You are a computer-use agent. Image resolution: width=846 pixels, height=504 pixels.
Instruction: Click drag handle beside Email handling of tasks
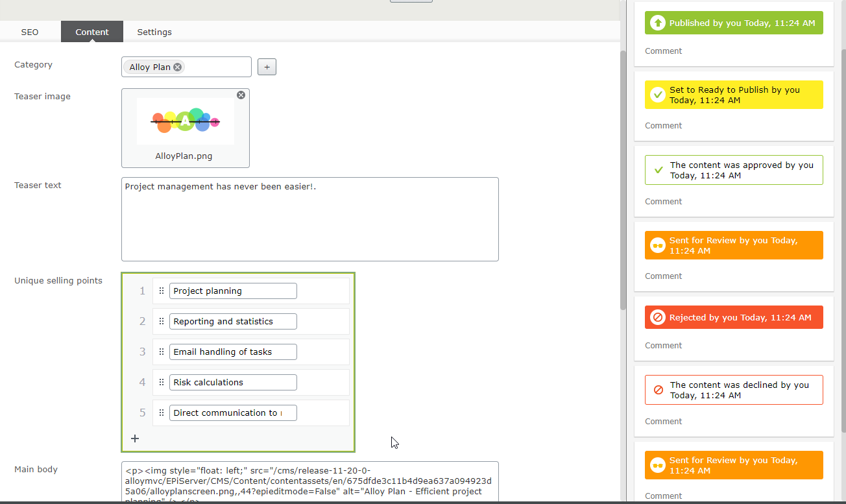click(162, 352)
